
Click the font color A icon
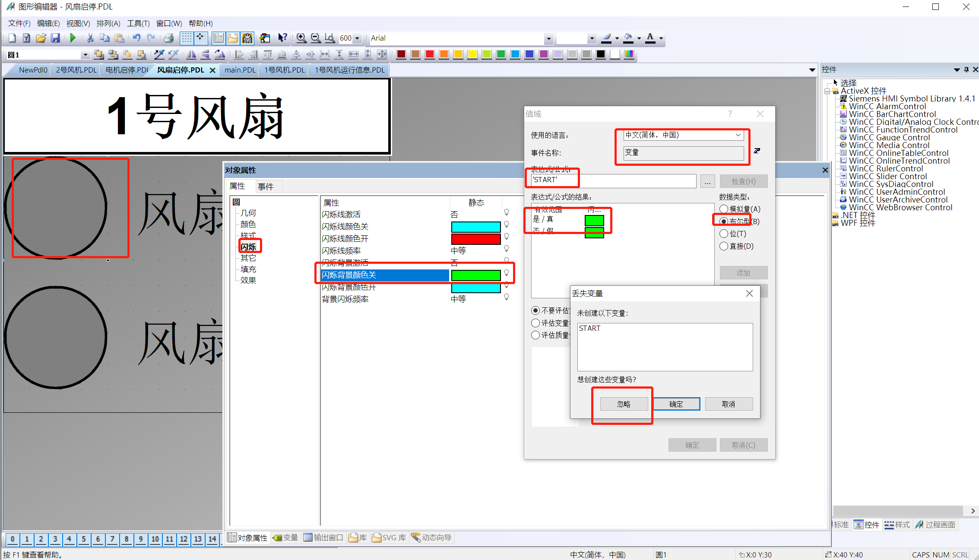click(x=650, y=38)
